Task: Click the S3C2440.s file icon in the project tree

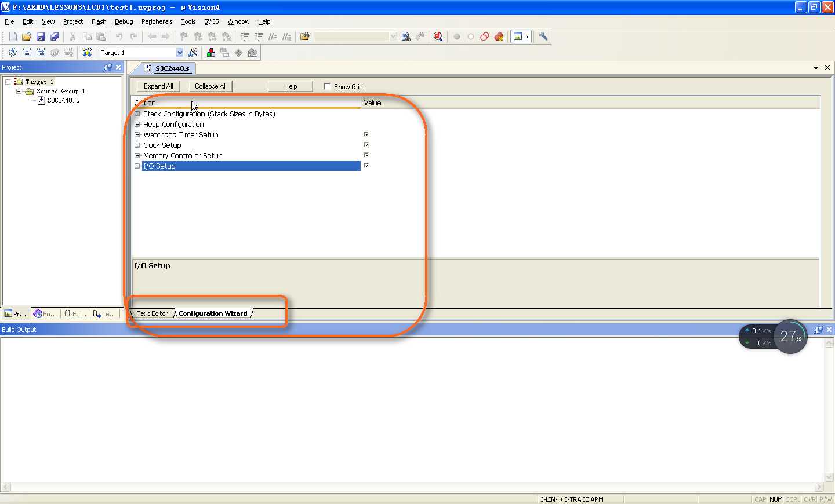Action: [42, 100]
